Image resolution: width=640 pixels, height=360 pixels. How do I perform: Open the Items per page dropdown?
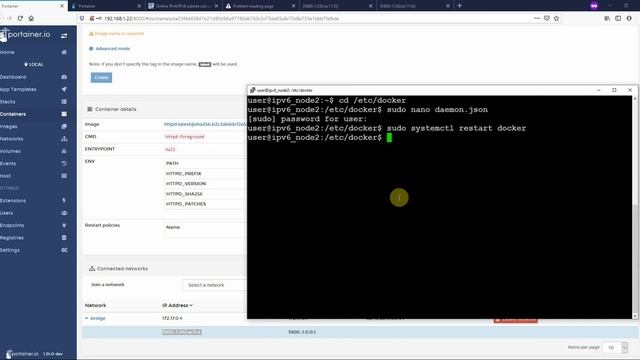[x=616, y=347]
